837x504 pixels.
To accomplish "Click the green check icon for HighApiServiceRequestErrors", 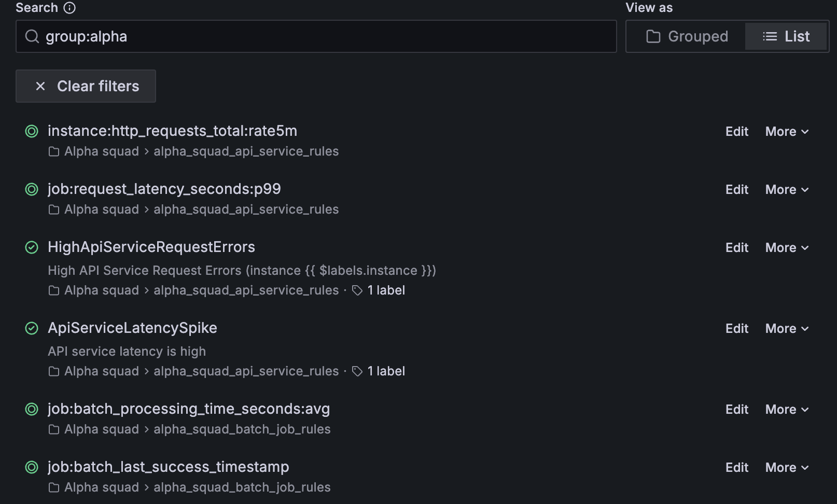I will (x=32, y=247).
